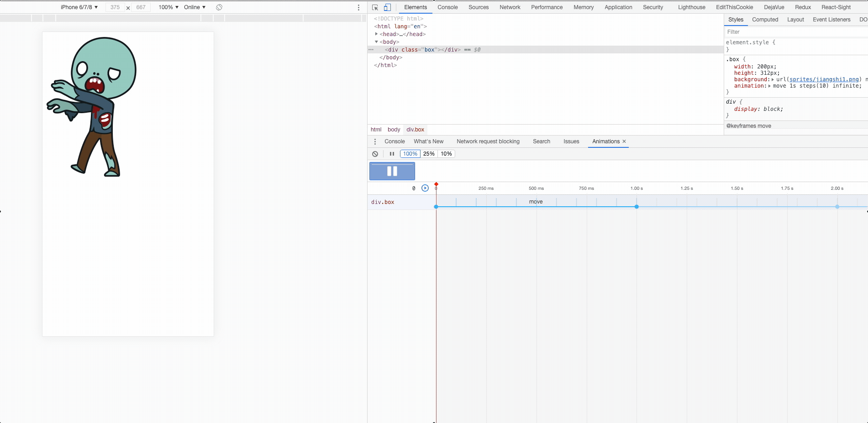Select the animation group preview thumbnail
This screenshot has width=868, height=423.
click(x=392, y=171)
